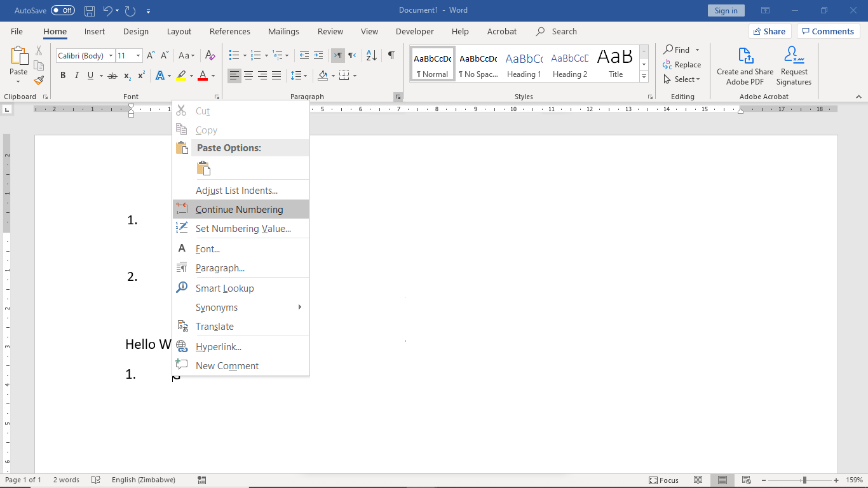Click the Undo arrow icon
The width and height of the screenshot is (868, 488).
tap(107, 11)
